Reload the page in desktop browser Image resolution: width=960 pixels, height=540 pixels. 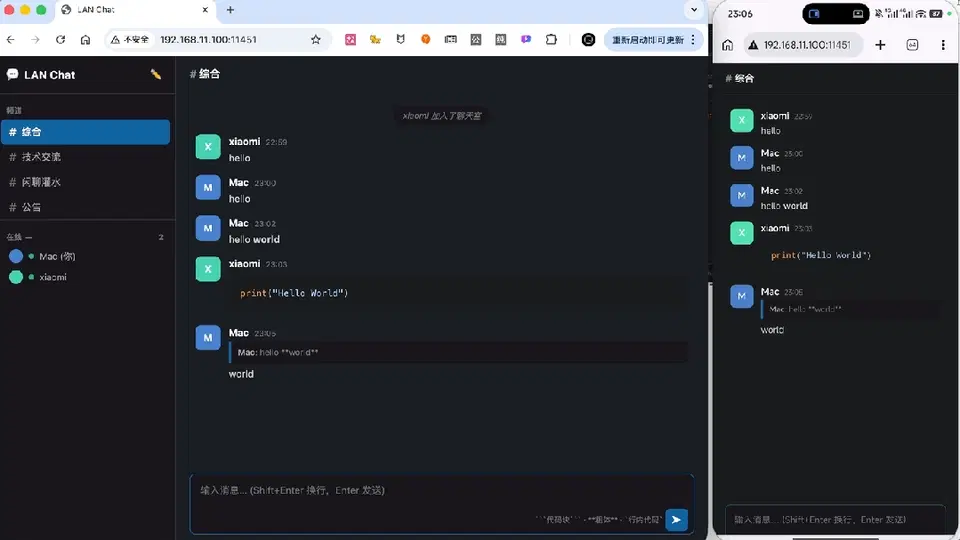(x=60, y=40)
